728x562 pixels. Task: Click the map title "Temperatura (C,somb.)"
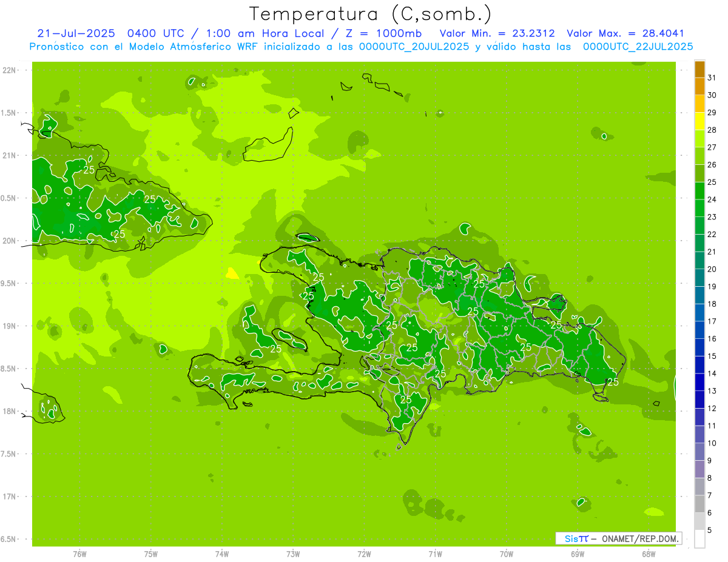370,15
